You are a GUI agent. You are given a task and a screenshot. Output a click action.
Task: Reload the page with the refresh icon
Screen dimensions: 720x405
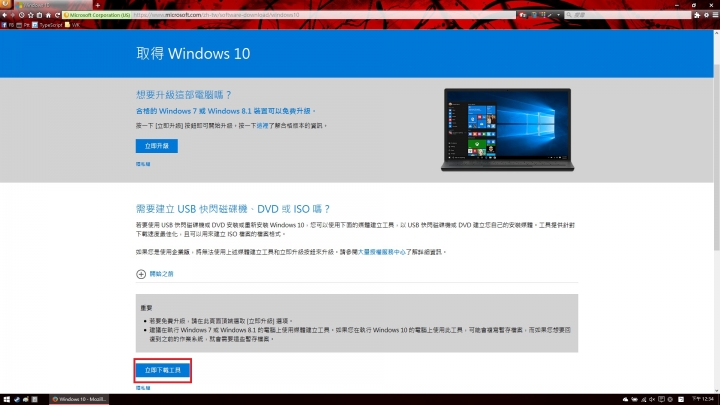point(57,15)
